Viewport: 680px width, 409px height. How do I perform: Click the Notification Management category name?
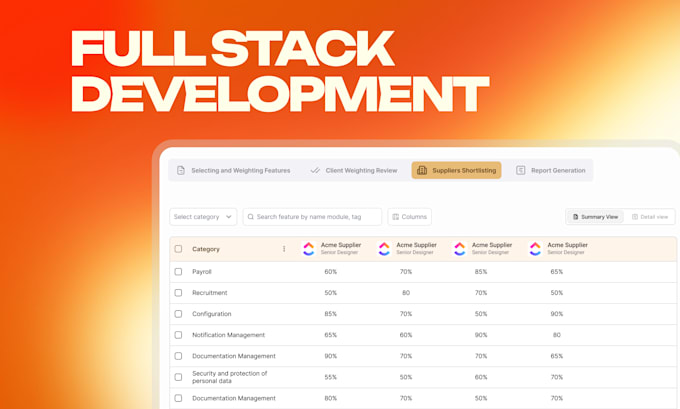[229, 335]
